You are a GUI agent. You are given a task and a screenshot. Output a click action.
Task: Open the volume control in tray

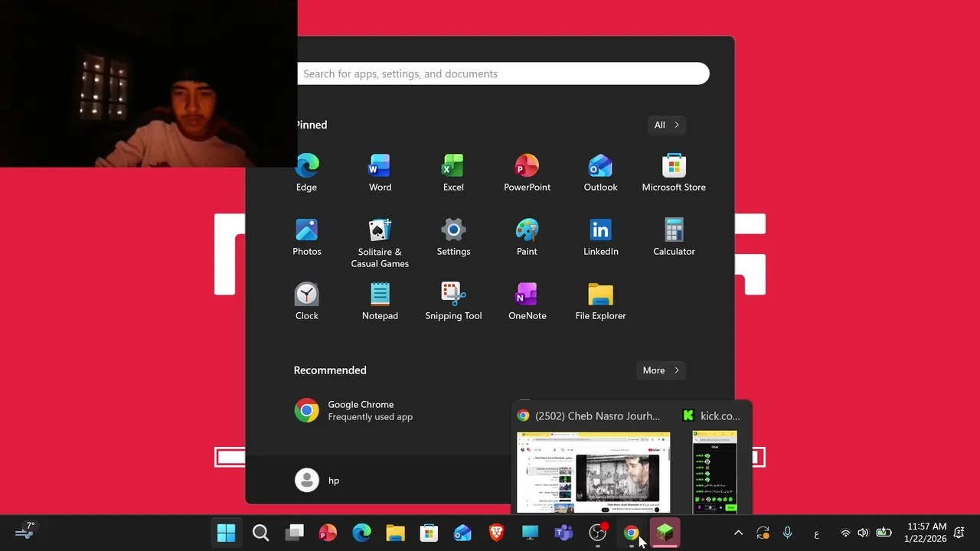(x=864, y=533)
